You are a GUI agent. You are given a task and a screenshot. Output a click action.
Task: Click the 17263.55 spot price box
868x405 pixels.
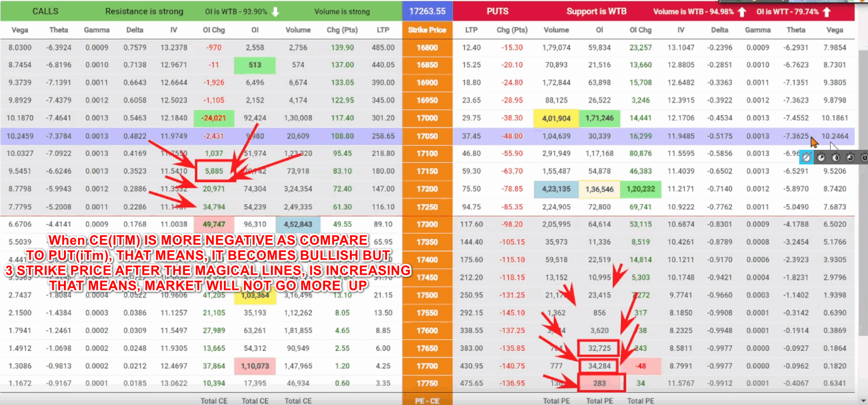pos(427,11)
